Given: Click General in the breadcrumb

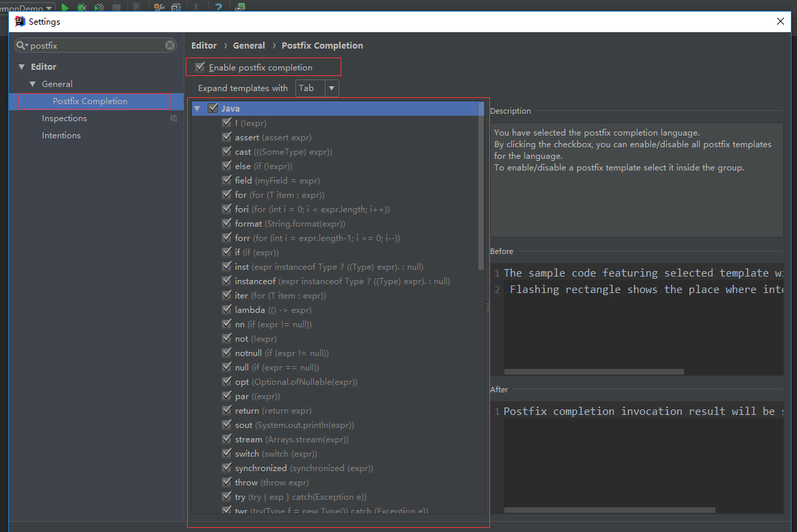Looking at the screenshot, I should [249, 45].
